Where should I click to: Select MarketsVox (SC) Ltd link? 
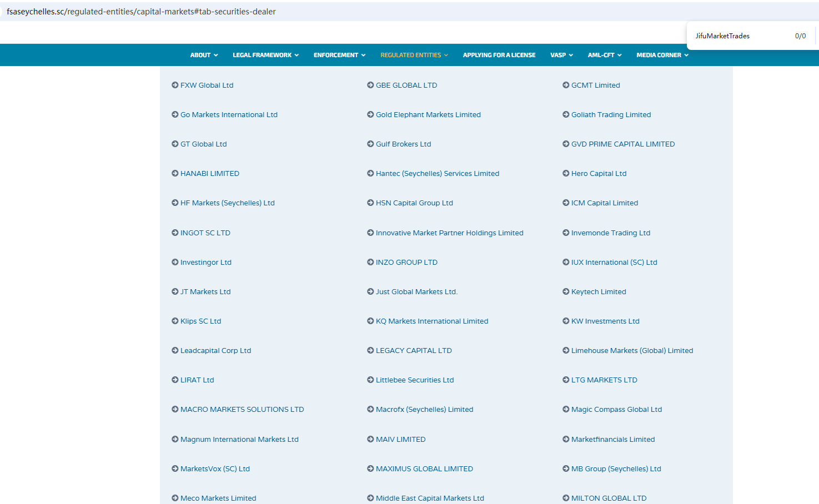[215, 468]
